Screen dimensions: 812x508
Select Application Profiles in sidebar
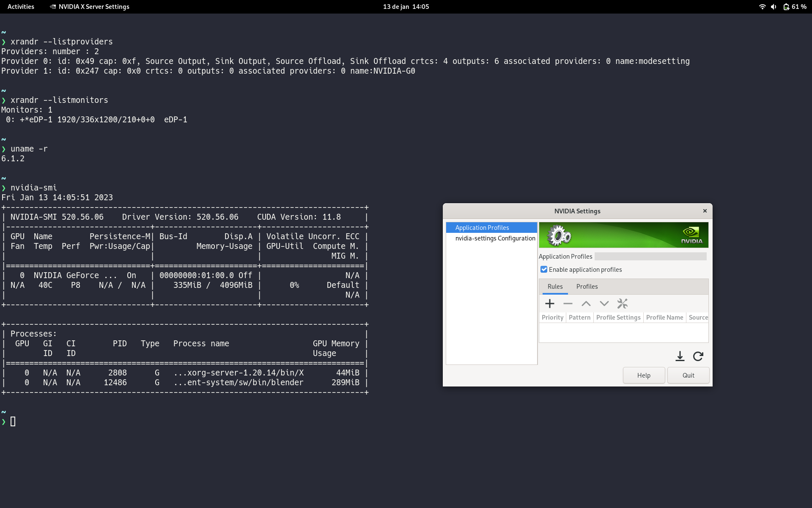point(482,228)
